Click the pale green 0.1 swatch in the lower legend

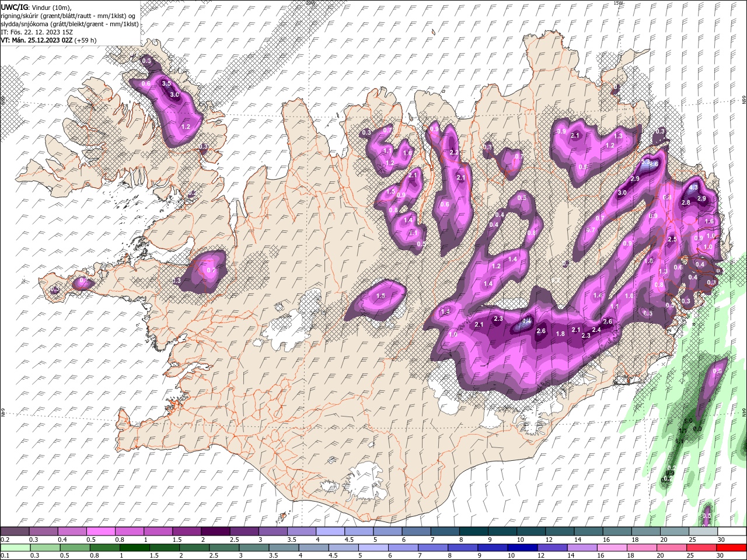(x=15, y=548)
